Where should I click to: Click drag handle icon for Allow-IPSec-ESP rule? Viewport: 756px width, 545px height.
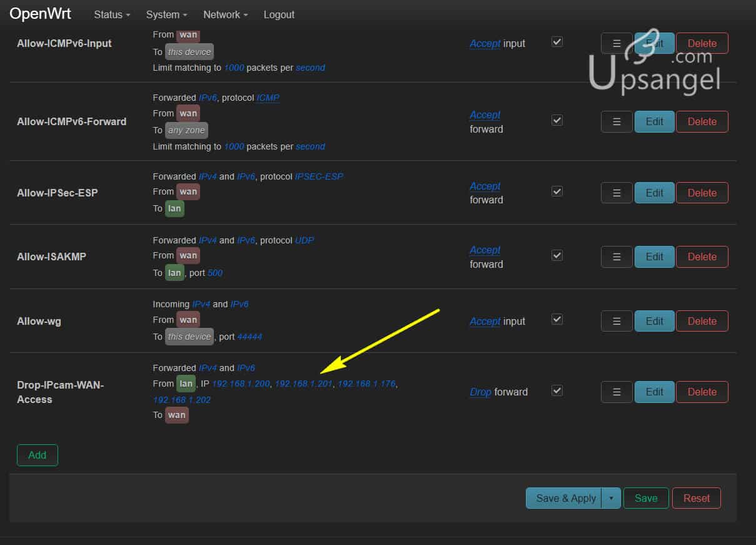pyautogui.click(x=617, y=193)
